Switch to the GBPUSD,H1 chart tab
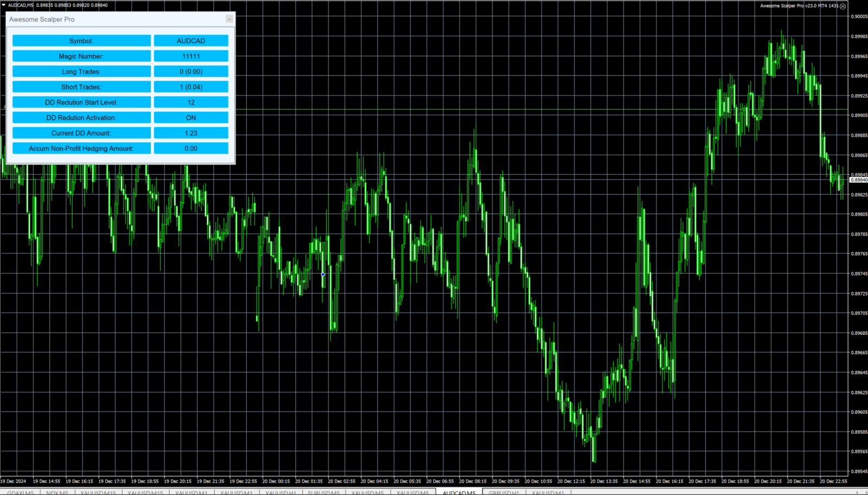This screenshot has width=868, height=495. pos(503,492)
